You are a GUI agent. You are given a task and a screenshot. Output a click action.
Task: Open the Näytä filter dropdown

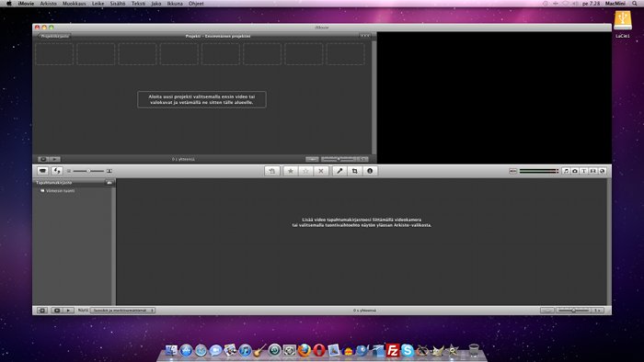(122, 311)
